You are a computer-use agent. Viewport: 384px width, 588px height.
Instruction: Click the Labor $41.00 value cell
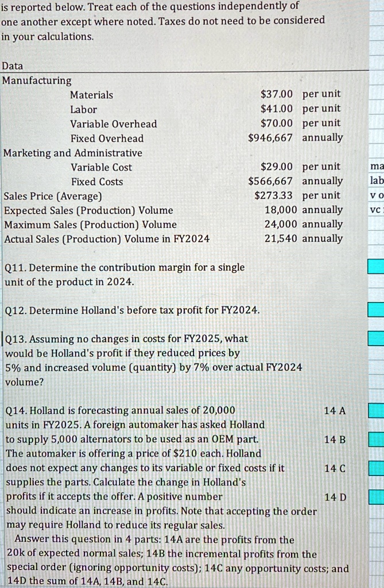click(277, 109)
